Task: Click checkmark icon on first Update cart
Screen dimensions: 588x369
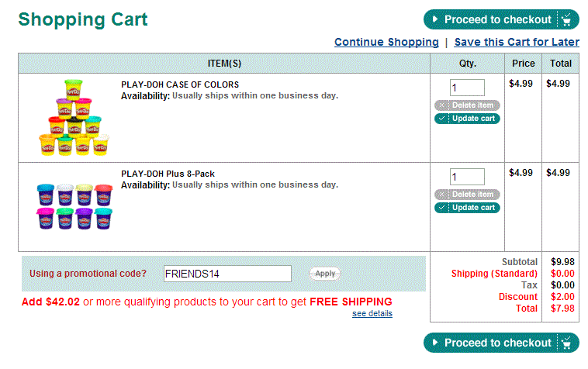Action: 441,119
